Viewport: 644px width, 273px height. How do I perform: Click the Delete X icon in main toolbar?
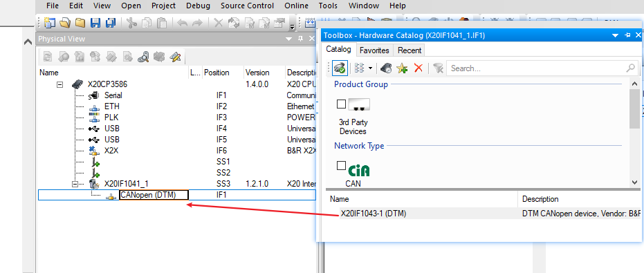(x=219, y=23)
